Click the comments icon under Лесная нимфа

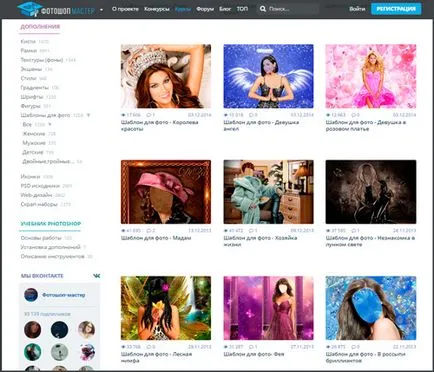tap(149, 347)
